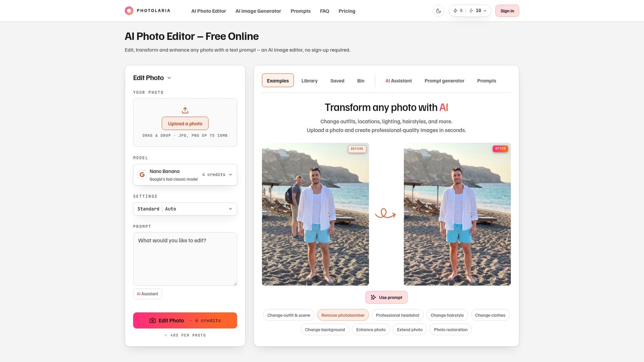Open the Bin tab
644x362 pixels.
pyautogui.click(x=361, y=81)
